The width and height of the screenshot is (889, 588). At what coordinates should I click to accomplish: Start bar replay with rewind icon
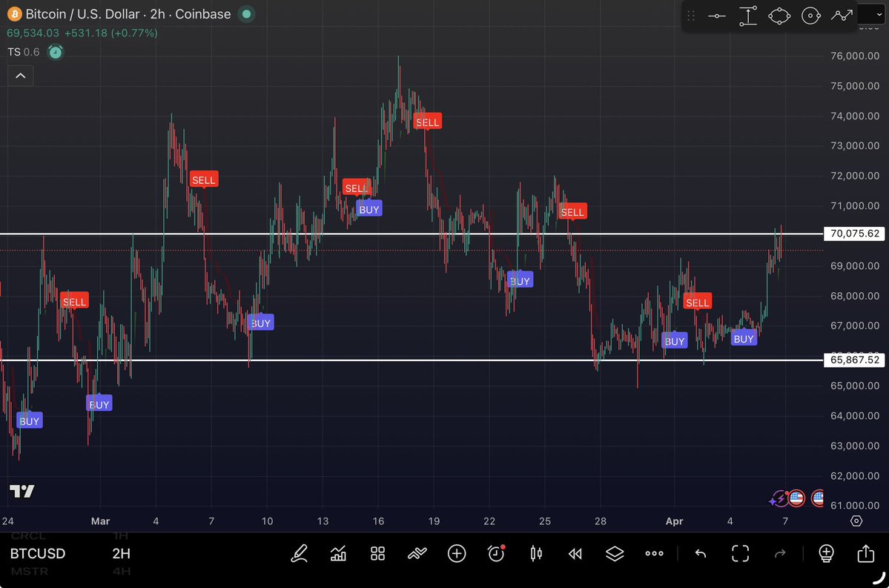575,553
